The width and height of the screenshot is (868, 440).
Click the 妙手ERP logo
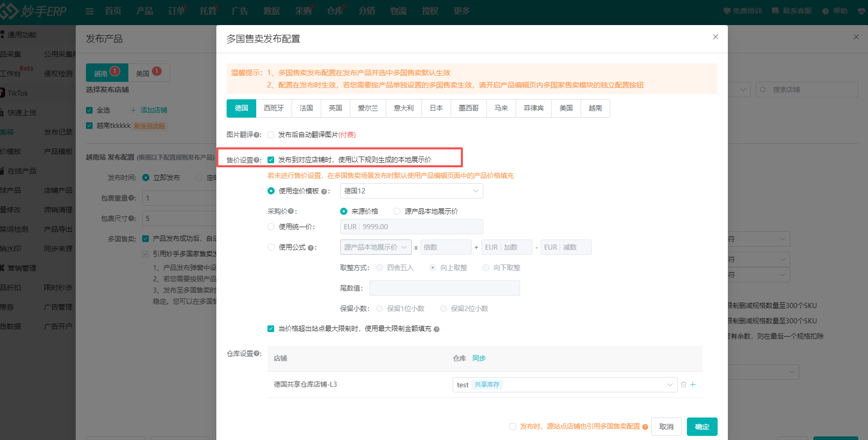click(x=34, y=11)
